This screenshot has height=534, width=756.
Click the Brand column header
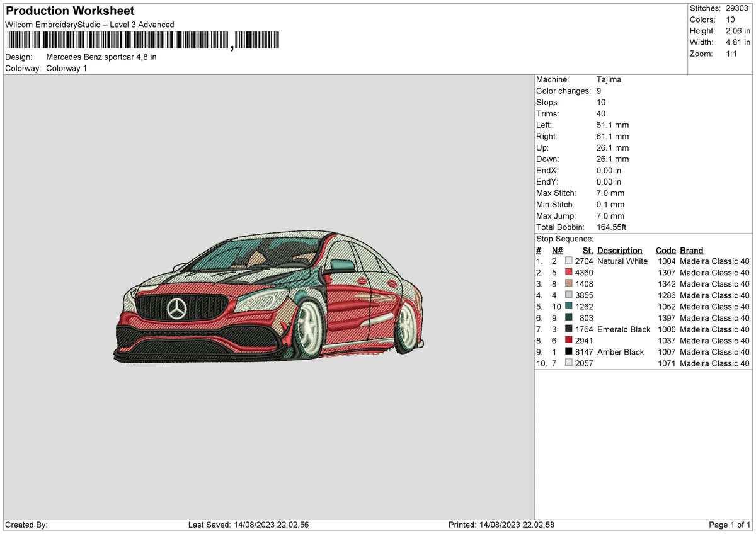click(x=691, y=250)
